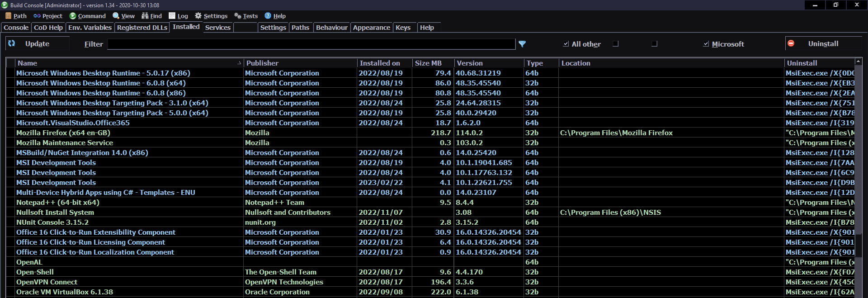
Task: Open the Tests menu with cogs icon
Action: pos(246,16)
